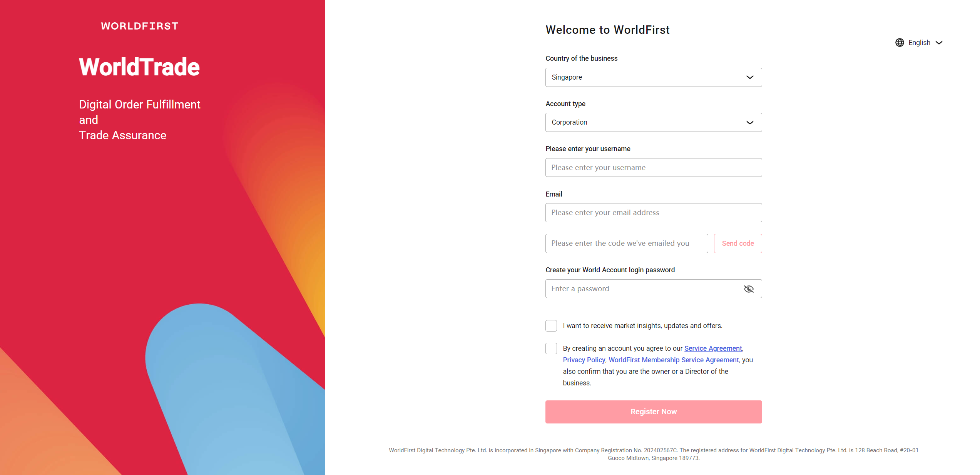
Task: Click the email address input field
Action: point(653,212)
